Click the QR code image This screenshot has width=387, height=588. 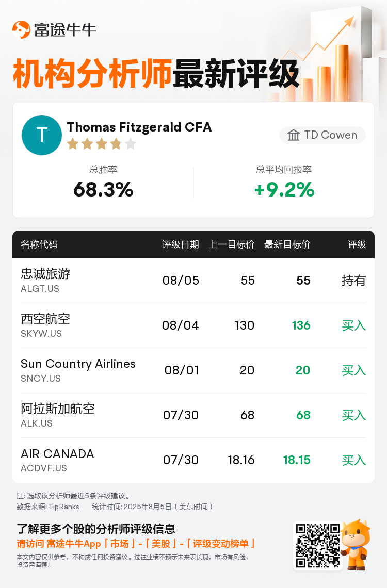pos(318,546)
